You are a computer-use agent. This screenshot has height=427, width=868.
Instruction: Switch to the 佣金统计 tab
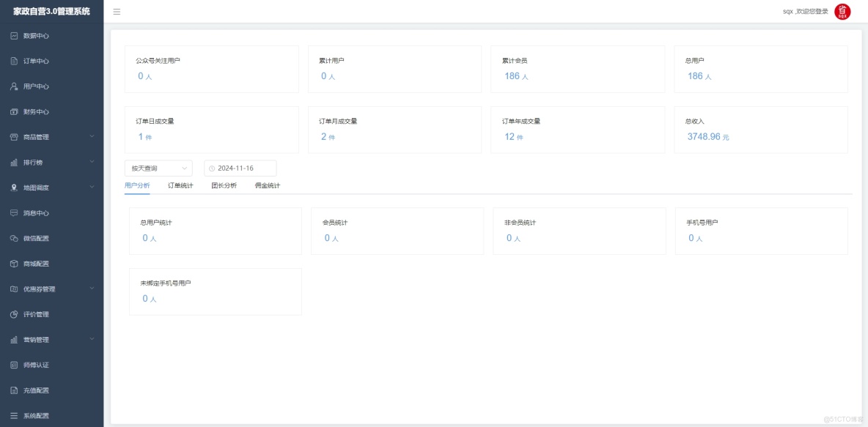coord(268,186)
